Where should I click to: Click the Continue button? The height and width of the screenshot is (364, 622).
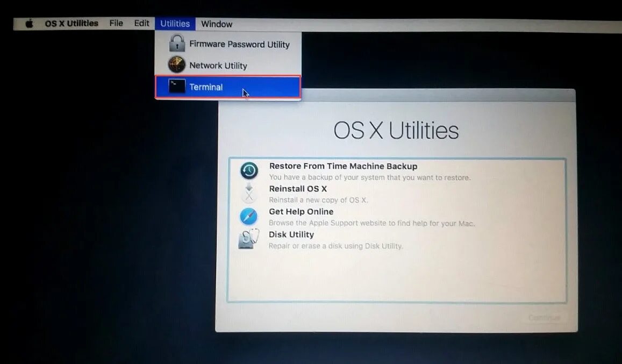(544, 318)
